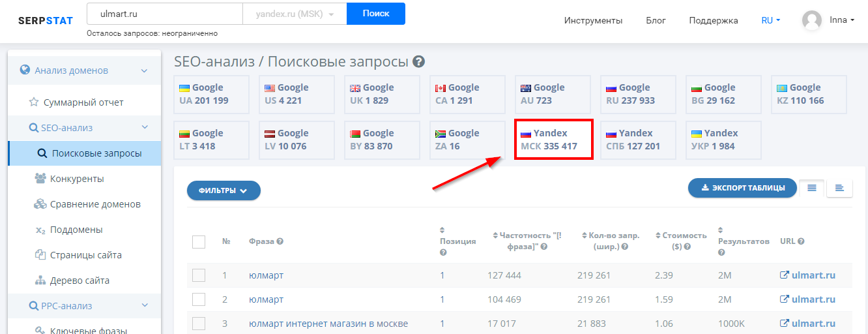The height and width of the screenshot is (334, 868).
Task: Check the box for row 3 юлмарт интернет магазин
Action: pos(199,324)
